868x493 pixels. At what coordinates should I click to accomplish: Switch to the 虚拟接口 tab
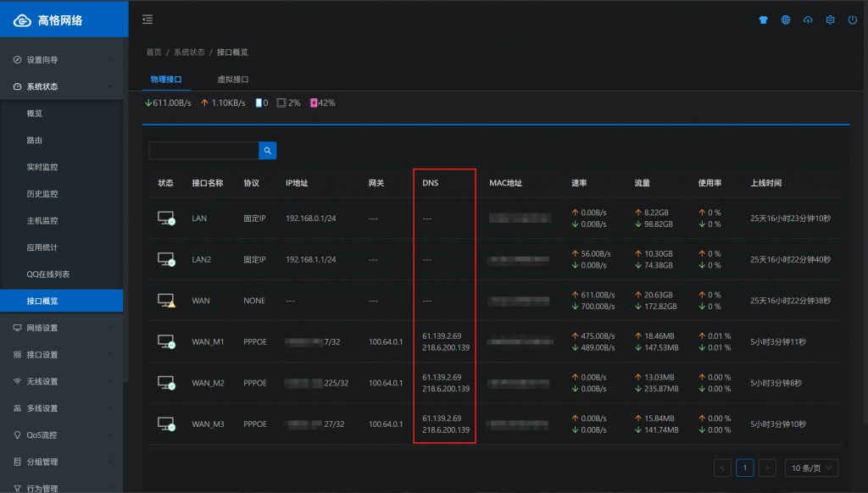(x=232, y=79)
